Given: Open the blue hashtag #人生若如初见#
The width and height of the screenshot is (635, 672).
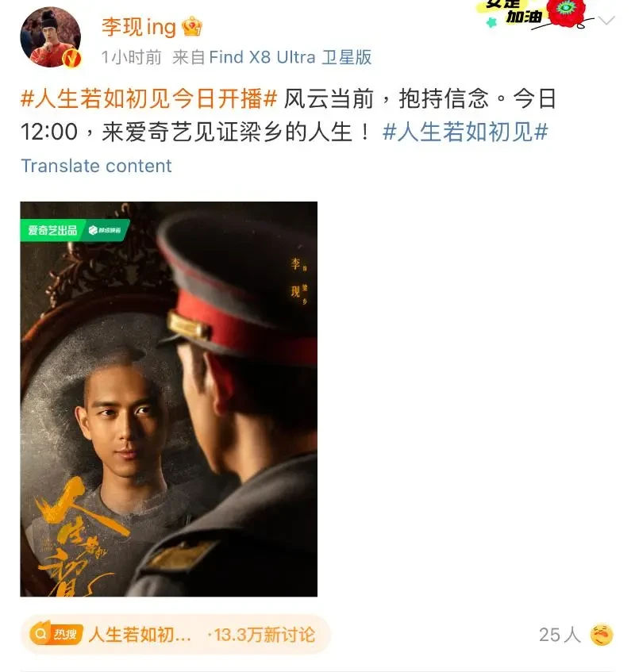Looking at the screenshot, I should [465, 132].
